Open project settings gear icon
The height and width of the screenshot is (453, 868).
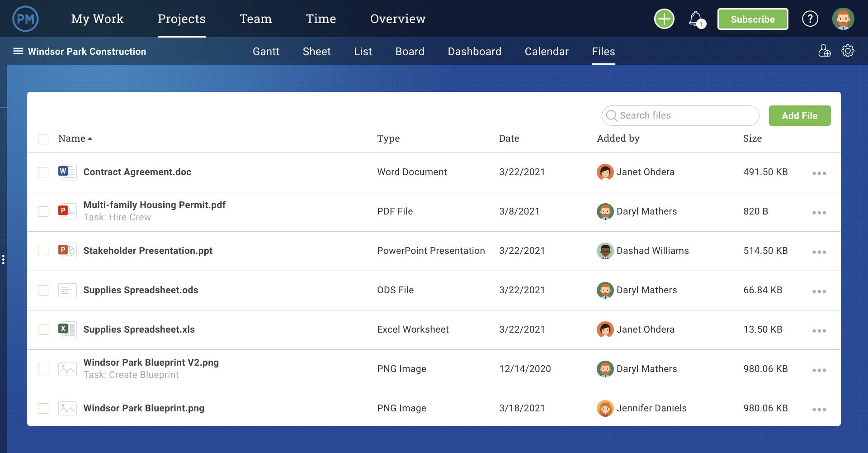click(848, 51)
